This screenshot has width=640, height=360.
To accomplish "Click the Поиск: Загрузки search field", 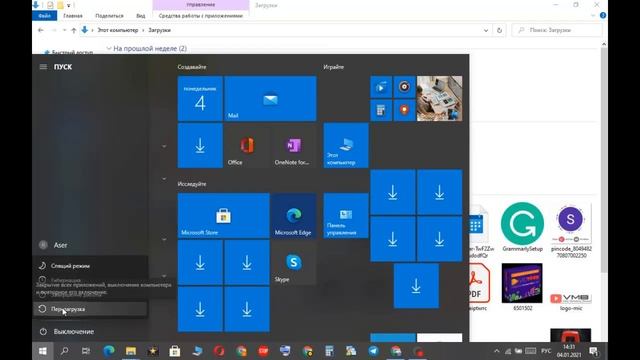I will [557, 30].
